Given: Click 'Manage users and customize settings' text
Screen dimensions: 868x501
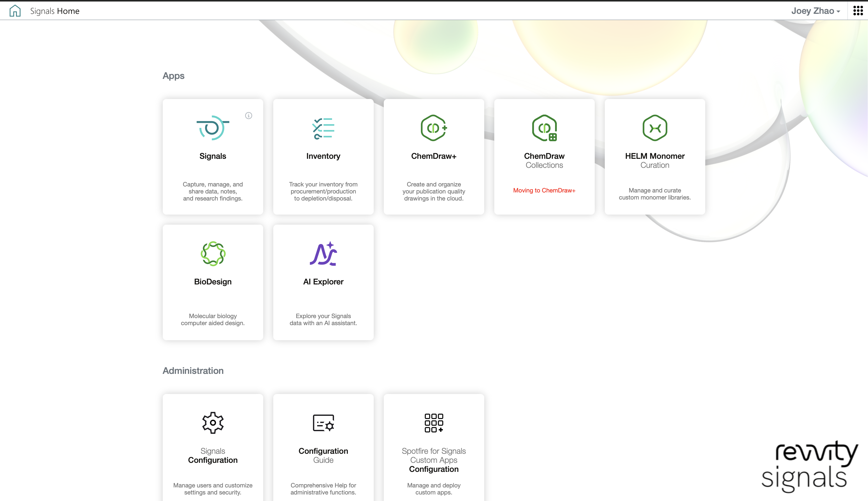Looking at the screenshot, I should click(x=213, y=489).
